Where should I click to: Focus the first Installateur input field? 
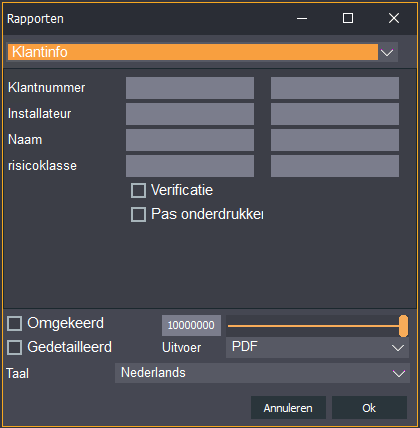pos(190,114)
